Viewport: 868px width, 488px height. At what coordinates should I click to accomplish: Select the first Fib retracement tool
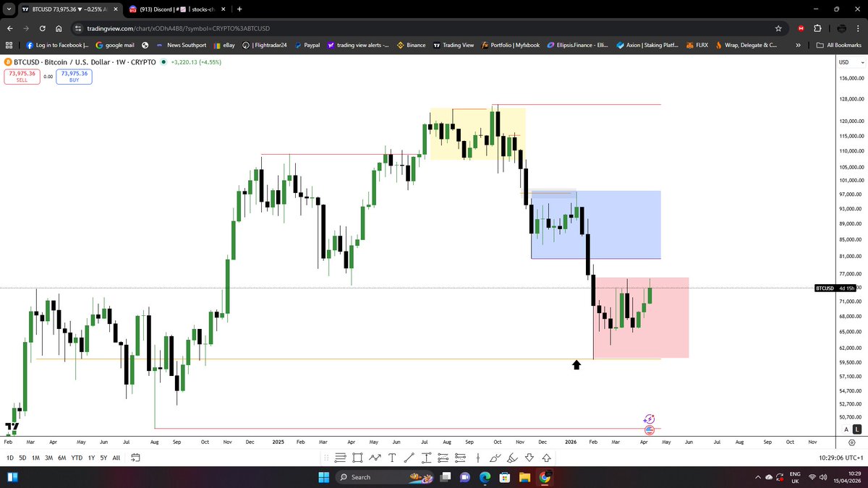443,458
